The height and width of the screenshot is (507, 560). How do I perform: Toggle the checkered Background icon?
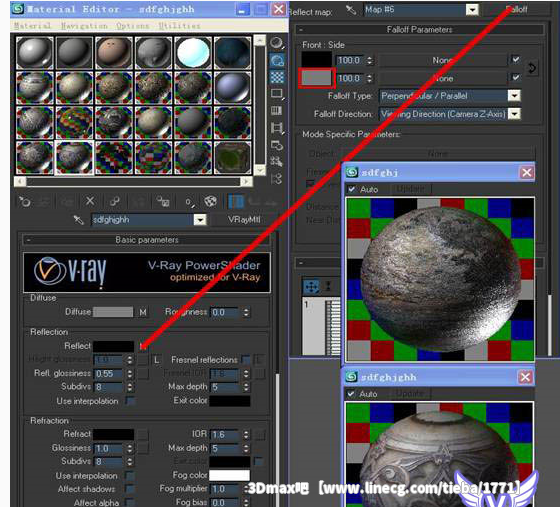277,77
